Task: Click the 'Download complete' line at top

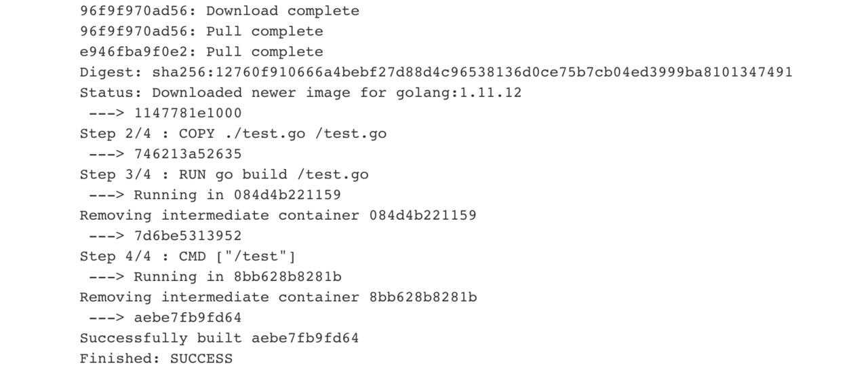Action: 220,11
